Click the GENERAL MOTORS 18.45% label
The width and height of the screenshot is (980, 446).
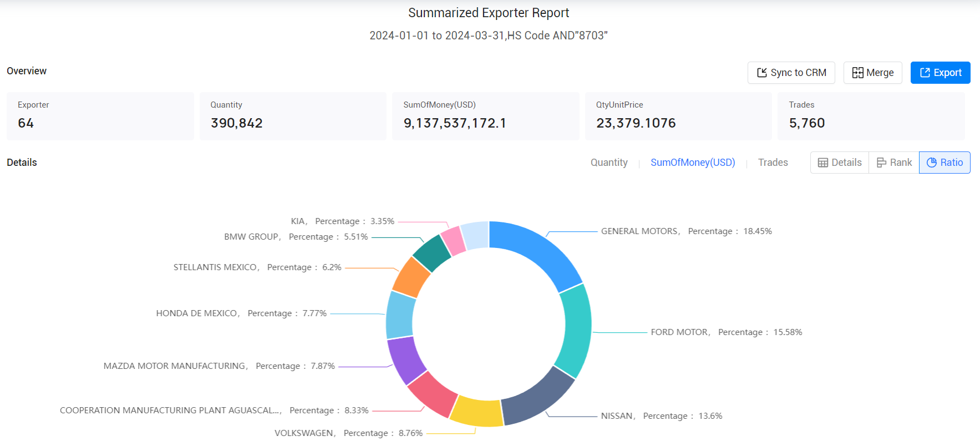[x=687, y=231]
